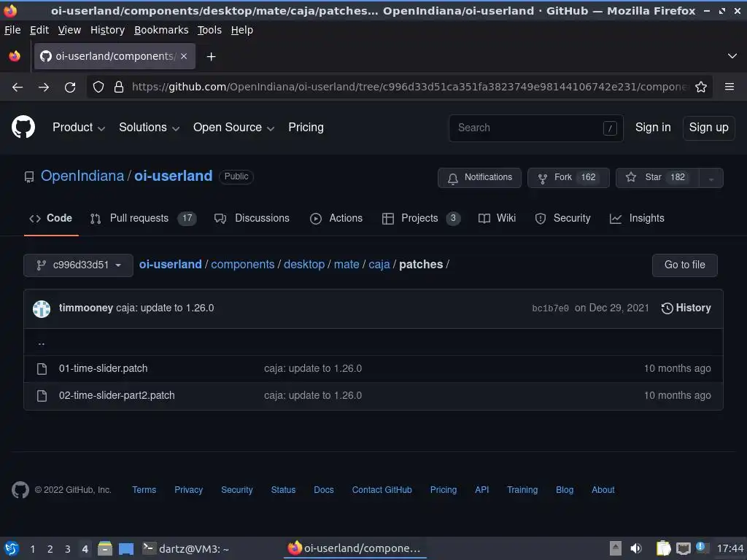This screenshot has height=560, width=747.
Task: Click the volume speaker icon in system tray
Action: 636,548
